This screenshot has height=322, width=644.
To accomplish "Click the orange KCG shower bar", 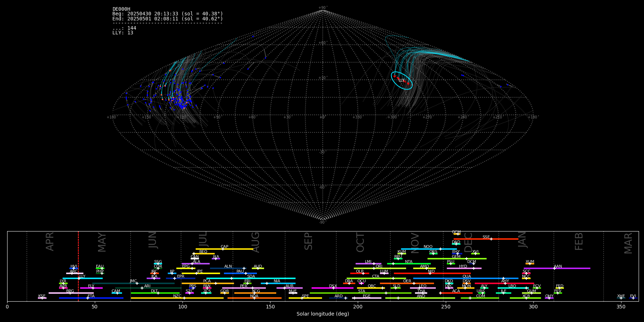I will click(x=255, y=293).
